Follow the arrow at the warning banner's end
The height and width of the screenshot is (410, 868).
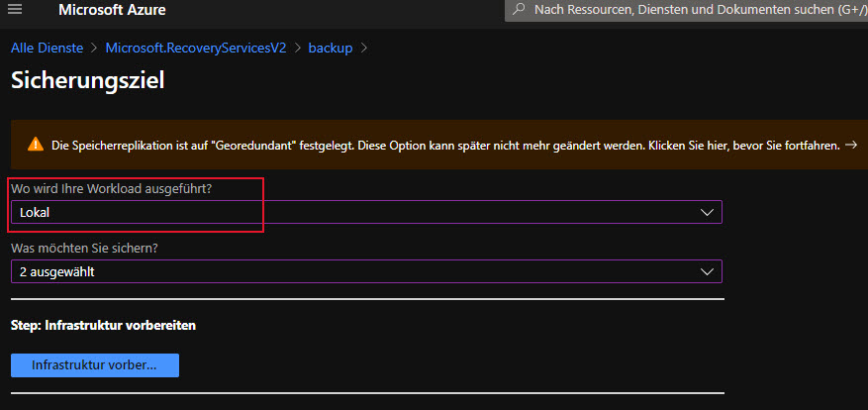pyautogui.click(x=851, y=146)
